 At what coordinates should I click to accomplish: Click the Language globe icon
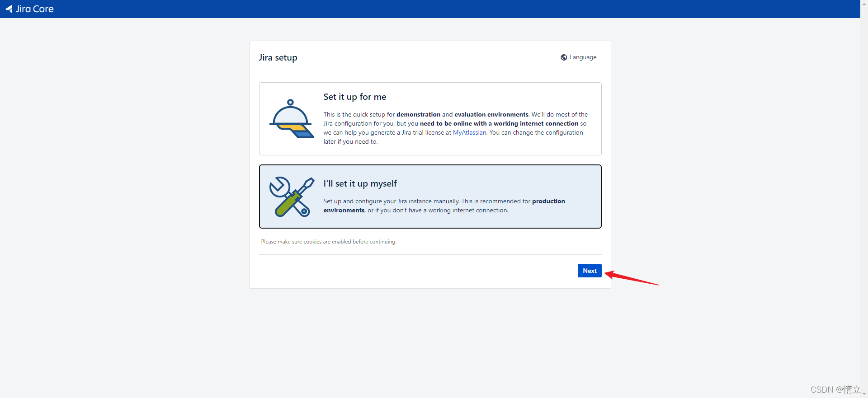pos(564,57)
